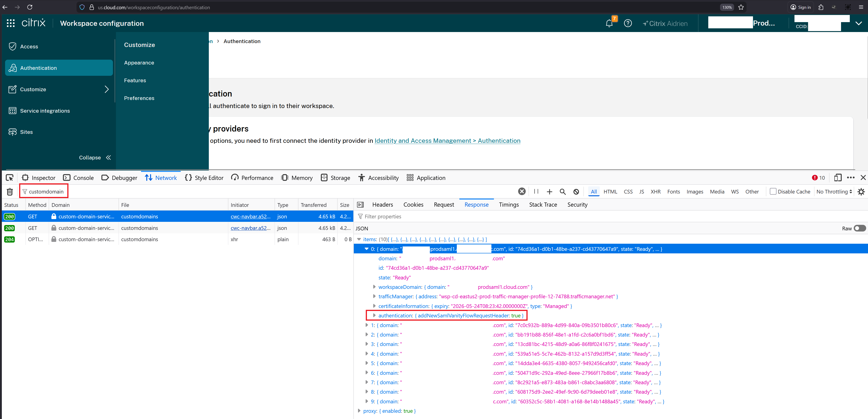This screenshot has width=868, height=419.
Task: Pick an element with the element picker
Action: pos(10,178)
